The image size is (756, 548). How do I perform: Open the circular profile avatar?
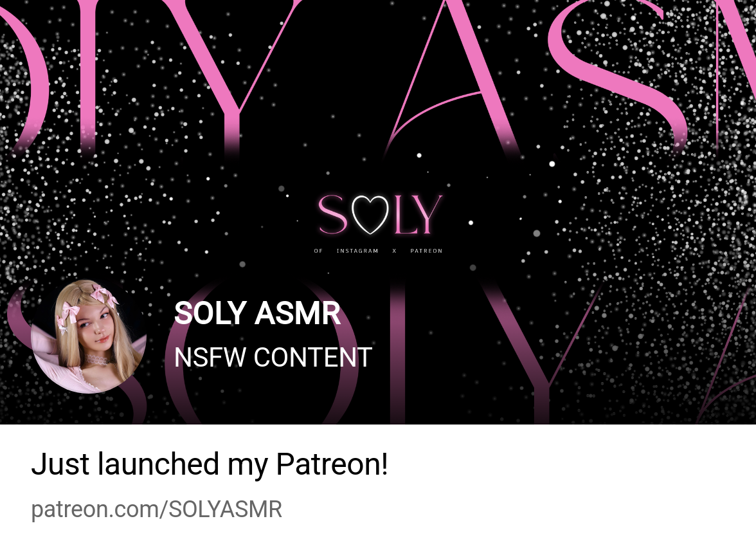[89, 336]
